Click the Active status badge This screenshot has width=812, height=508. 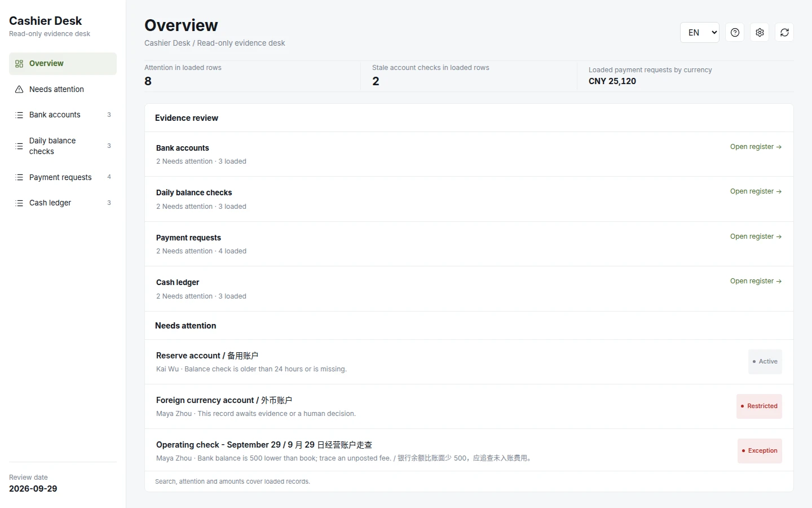point(765,362)
